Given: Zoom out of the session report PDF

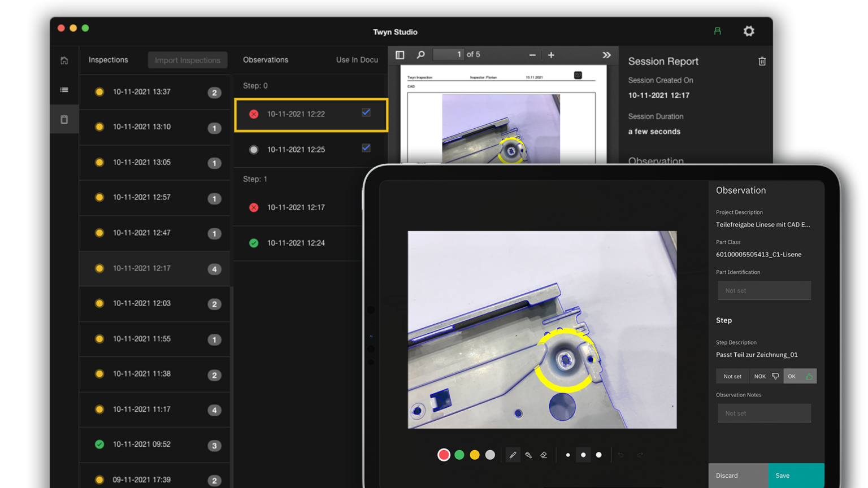Looking at the screenshot, I should (532, 55).
